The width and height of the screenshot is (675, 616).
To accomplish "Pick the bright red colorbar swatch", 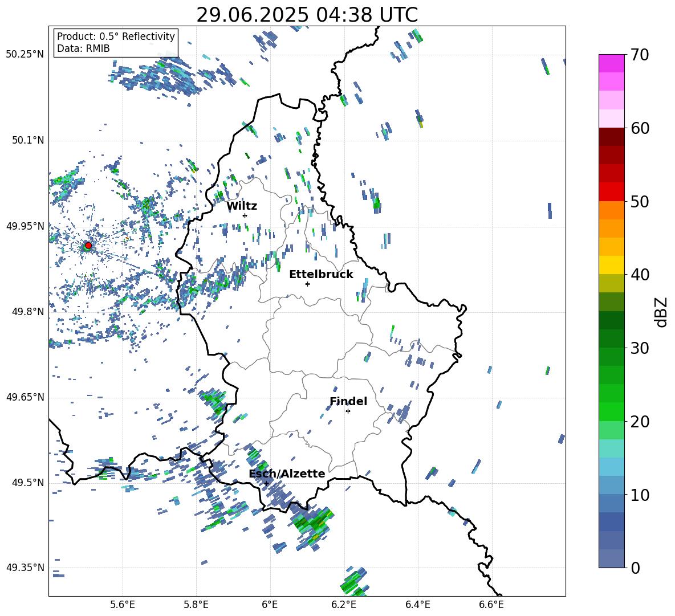I will tap(611, 192).
